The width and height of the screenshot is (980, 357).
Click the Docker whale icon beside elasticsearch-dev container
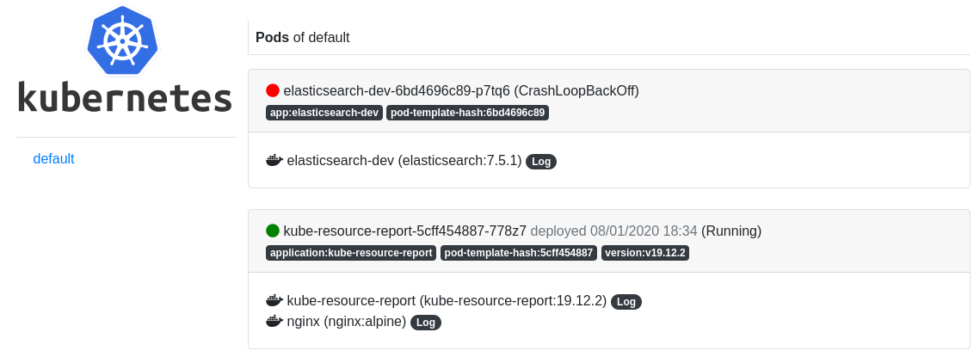tap(274, 161)
